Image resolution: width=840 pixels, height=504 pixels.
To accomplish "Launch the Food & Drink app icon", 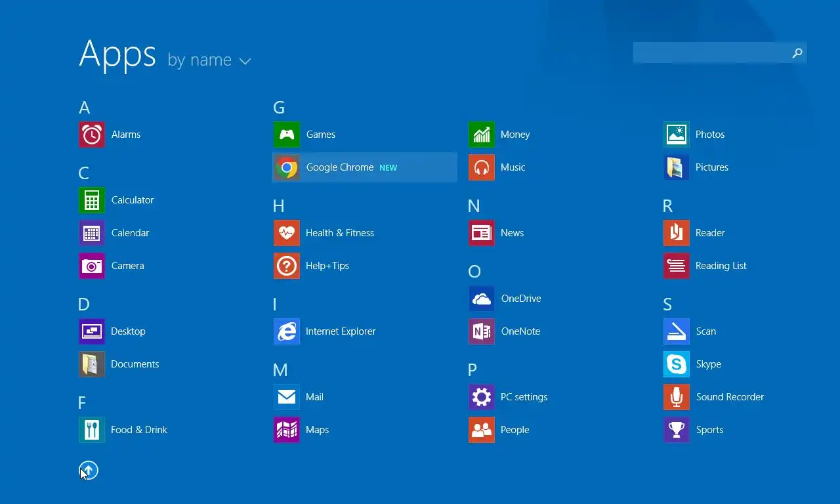I will 92,430.
